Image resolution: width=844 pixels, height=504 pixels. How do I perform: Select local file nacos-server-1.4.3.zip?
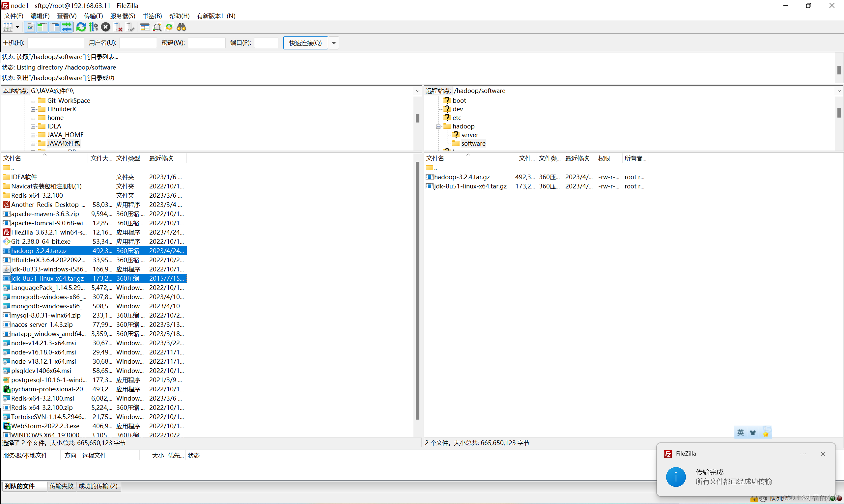pos(95,324)
